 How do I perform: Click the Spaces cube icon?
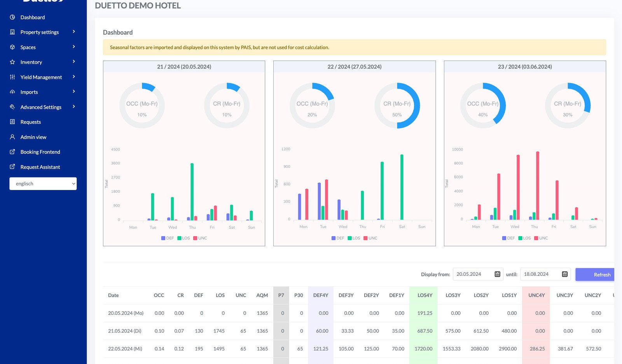[x=12, y=47]
